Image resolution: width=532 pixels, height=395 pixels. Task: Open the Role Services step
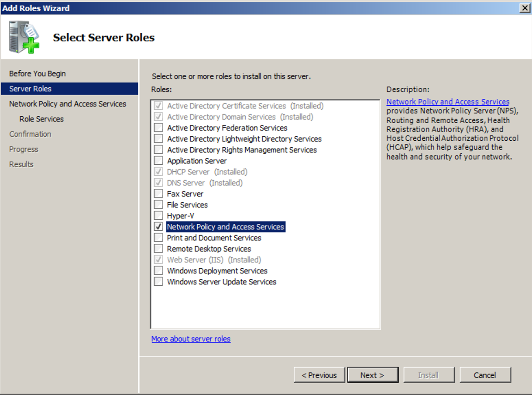pyautogui.click(x=41, y=119)
